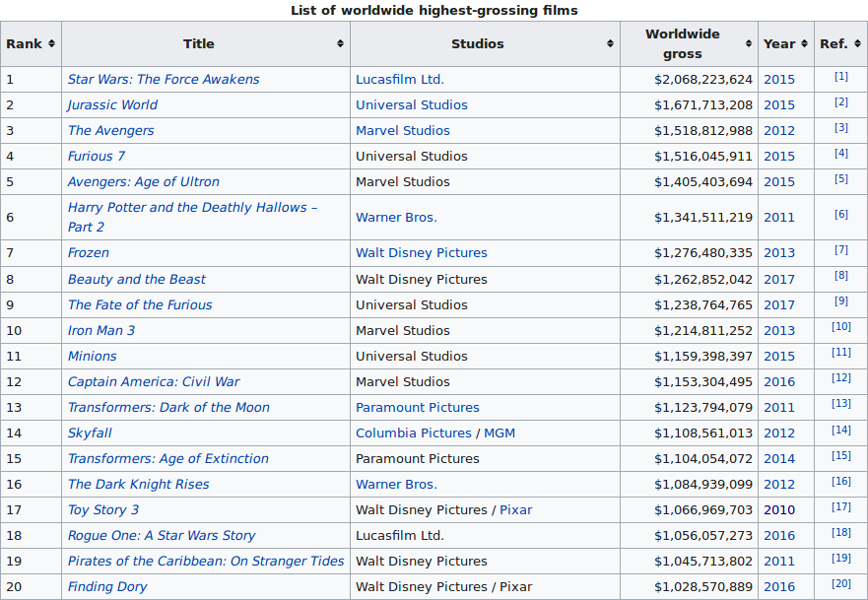Follow Walt Disney Pictures link in Frozen row
868x600 pixels.
click(x=422, y=252)
